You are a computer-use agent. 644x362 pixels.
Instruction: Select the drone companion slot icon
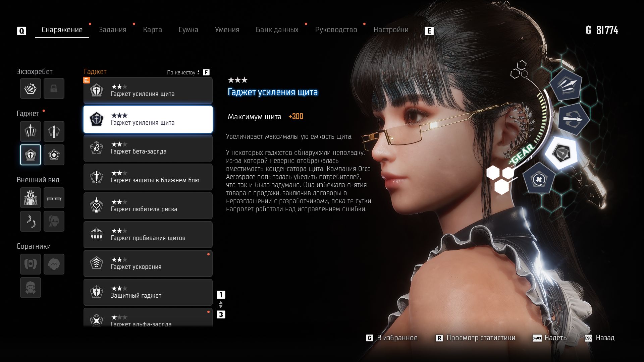coord(31,264)
